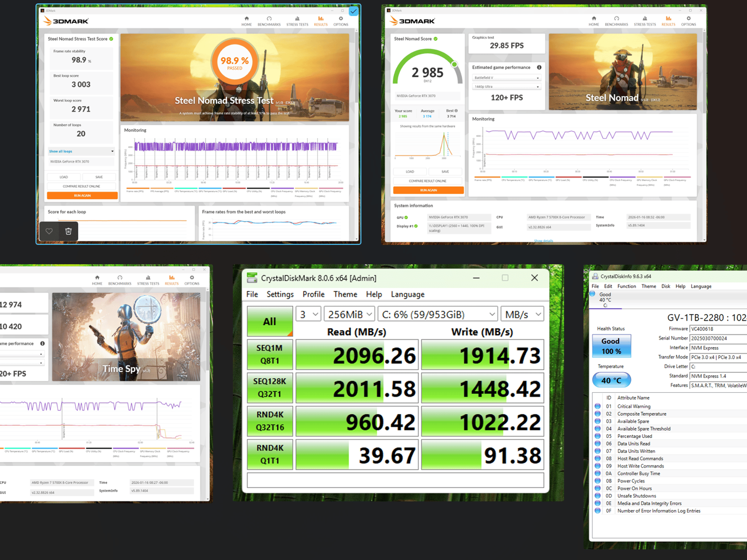Open Options gear in Steel Nomad Stress Test window
Image resolution: width=747 pixels, height=560 pixels.
point(341,19)
